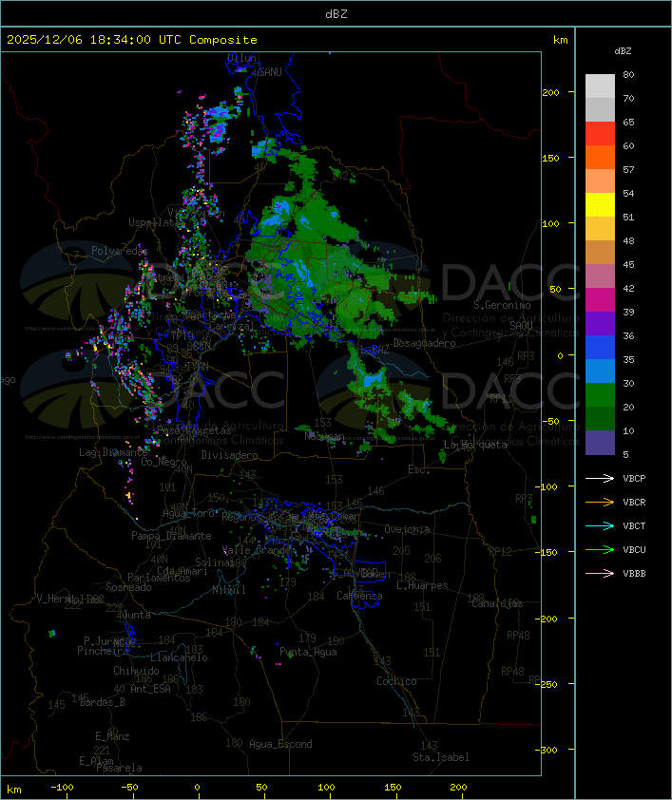The width and height of the screenshot is (672, 800).
Task: Click the 57 value on the legend
Action: coord(628,169)
